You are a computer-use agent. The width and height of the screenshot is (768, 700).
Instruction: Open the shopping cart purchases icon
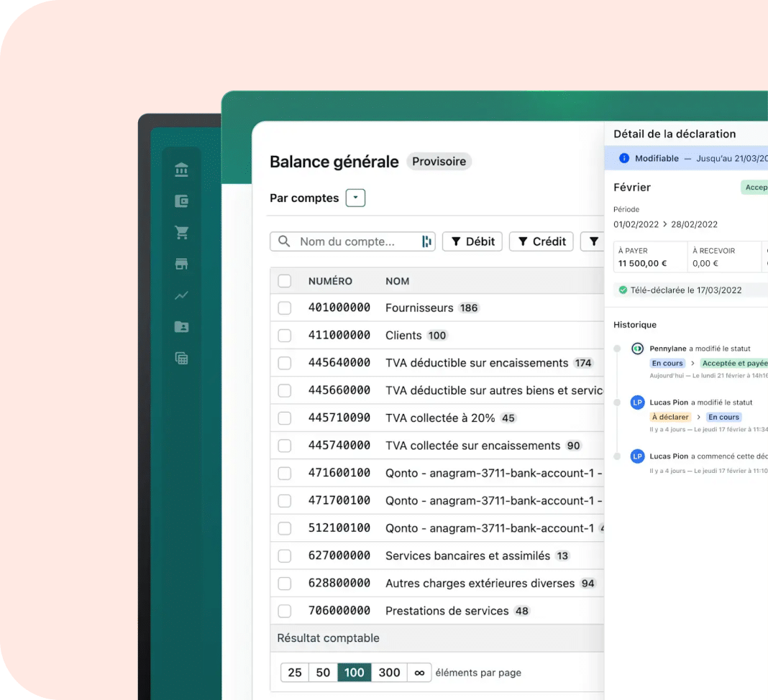coord(181,233)
